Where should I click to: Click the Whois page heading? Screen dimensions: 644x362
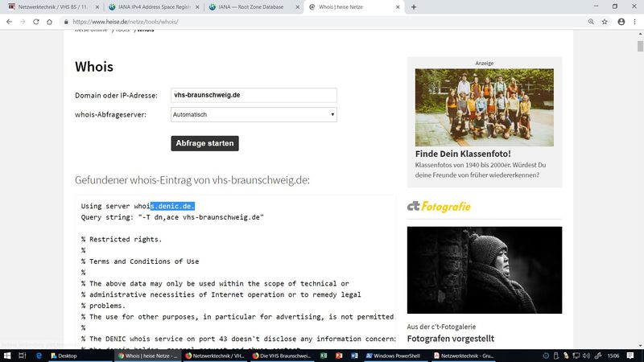(94, 67)
